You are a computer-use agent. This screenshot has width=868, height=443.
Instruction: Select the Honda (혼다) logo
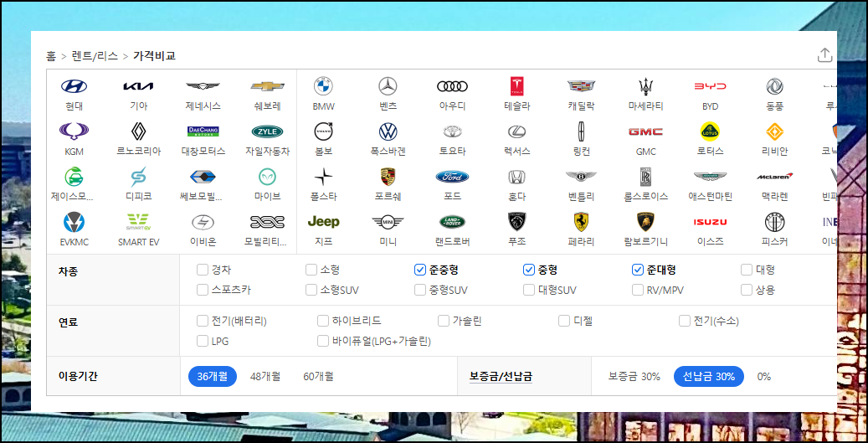[517, 177]
